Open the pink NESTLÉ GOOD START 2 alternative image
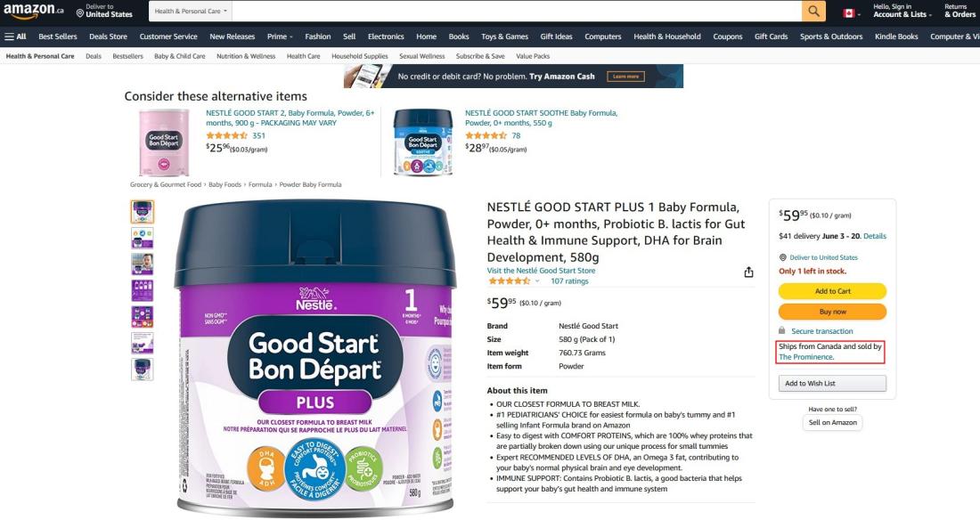This screenshot has width=980, height=520. click(164, 142)
